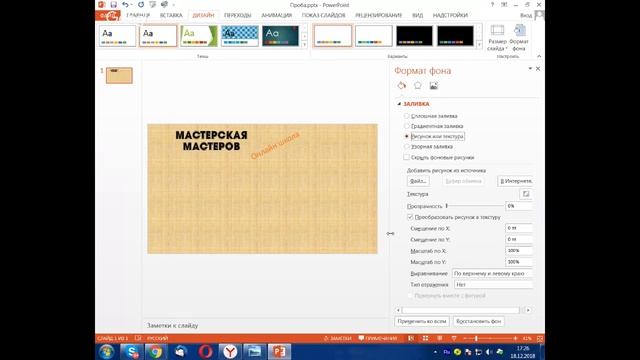
Task: Open Effects pentagon icon in Формат фона pane
Action: [418, 85]
